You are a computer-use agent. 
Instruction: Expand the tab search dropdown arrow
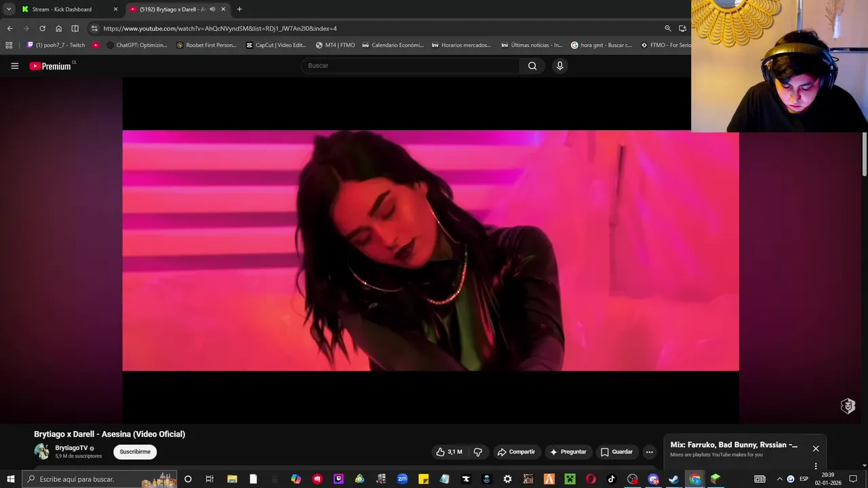click(x=9, y=9)
